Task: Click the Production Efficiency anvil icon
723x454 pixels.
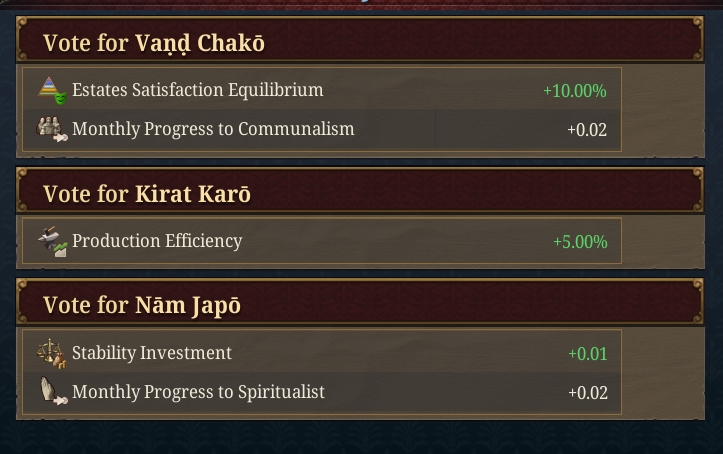Action: [x=53, y=241]
